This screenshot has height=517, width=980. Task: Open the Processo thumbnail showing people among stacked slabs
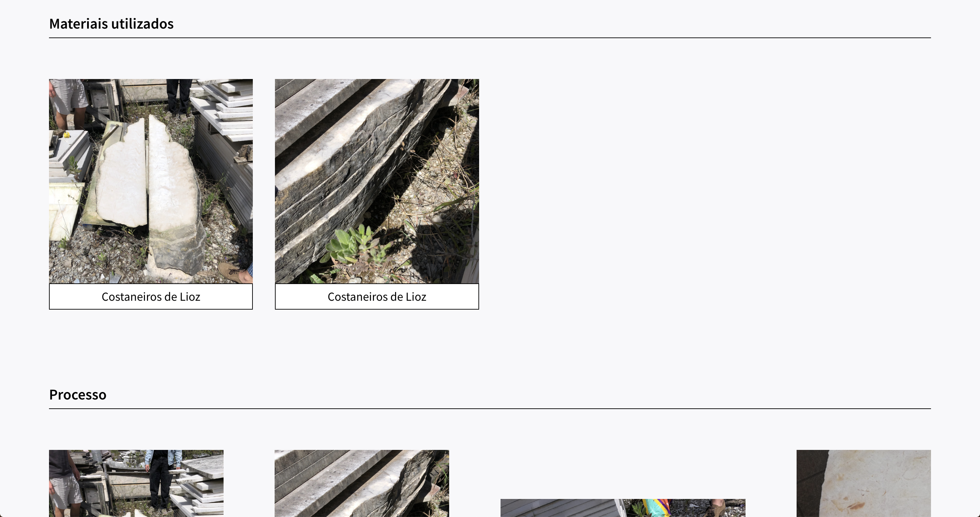pos(136,484)
